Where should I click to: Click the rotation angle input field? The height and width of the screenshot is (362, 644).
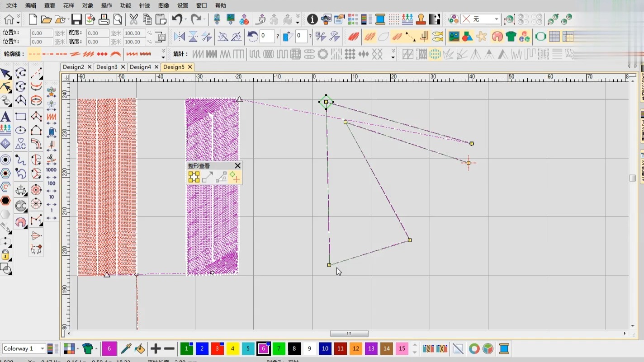tap(267, 37)
